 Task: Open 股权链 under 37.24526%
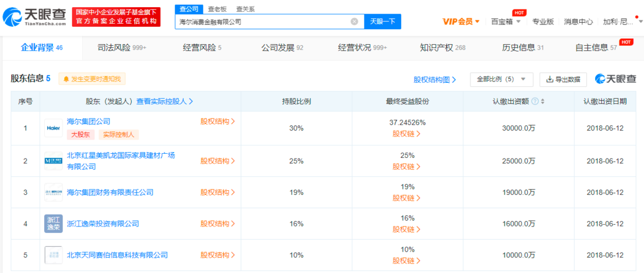(407, 134)
